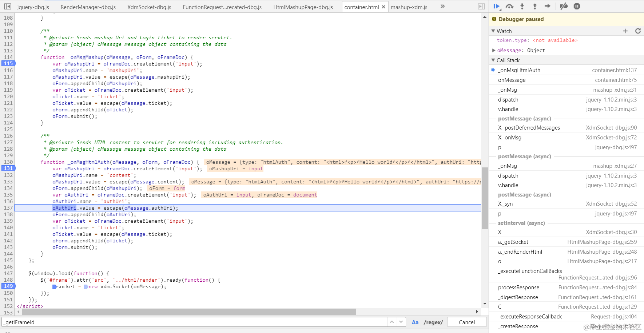
Task: Select the a._endRenderHtml stack frame
Action: point(567,251)
